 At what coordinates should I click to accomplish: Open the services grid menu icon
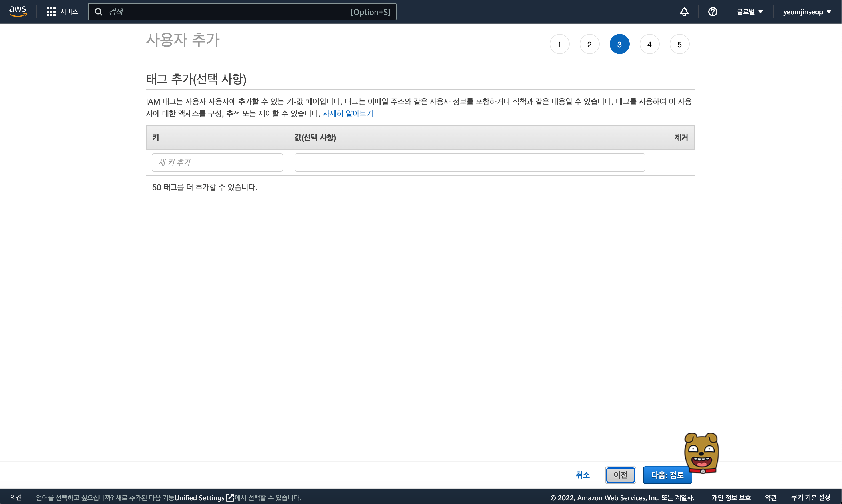[51, 12]
